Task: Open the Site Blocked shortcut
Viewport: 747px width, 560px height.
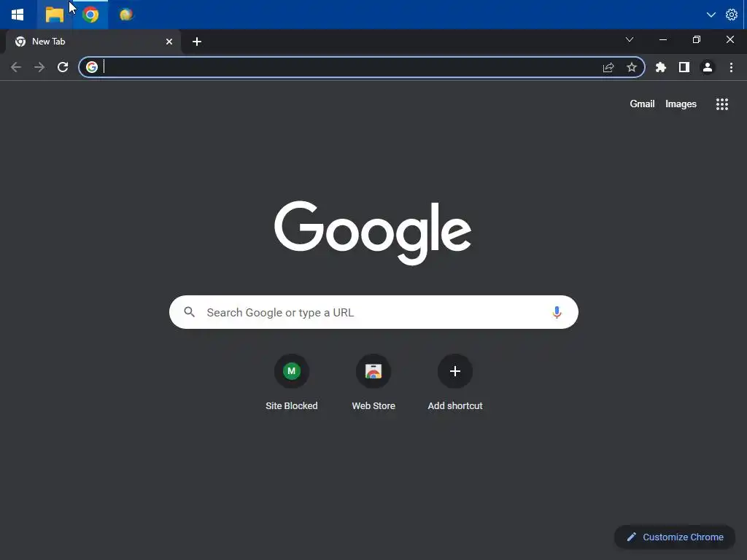Action: [x=292, y=382]
